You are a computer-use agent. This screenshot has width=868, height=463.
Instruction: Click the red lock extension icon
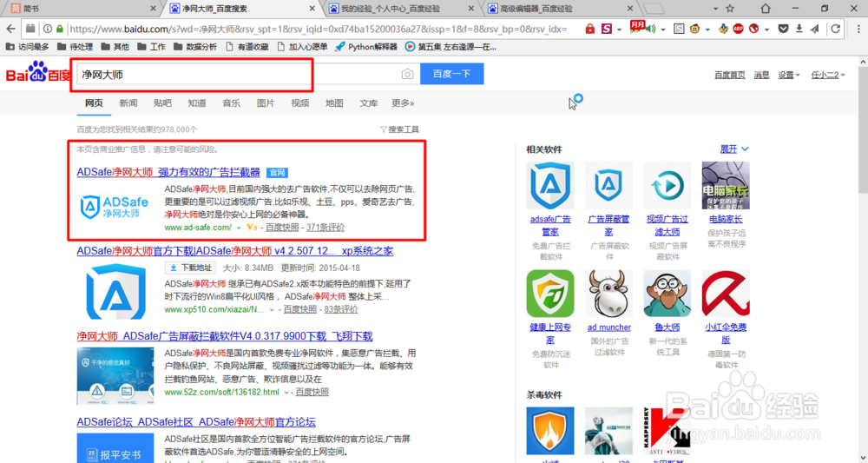590,29
